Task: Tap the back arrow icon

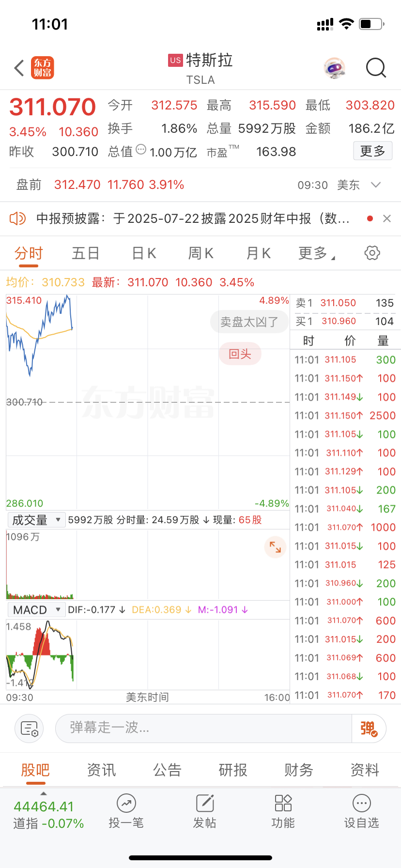Action: click(x=19, y=68)
